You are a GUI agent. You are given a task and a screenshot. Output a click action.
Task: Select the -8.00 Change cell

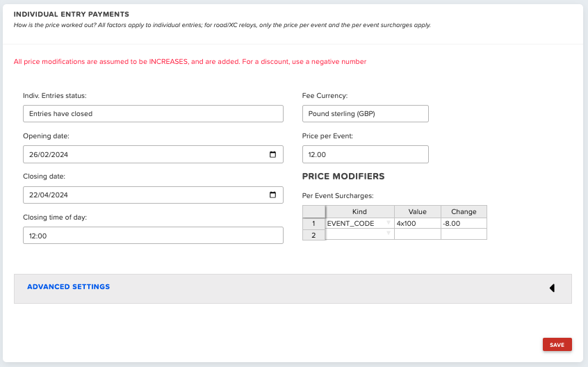[464, 223]
